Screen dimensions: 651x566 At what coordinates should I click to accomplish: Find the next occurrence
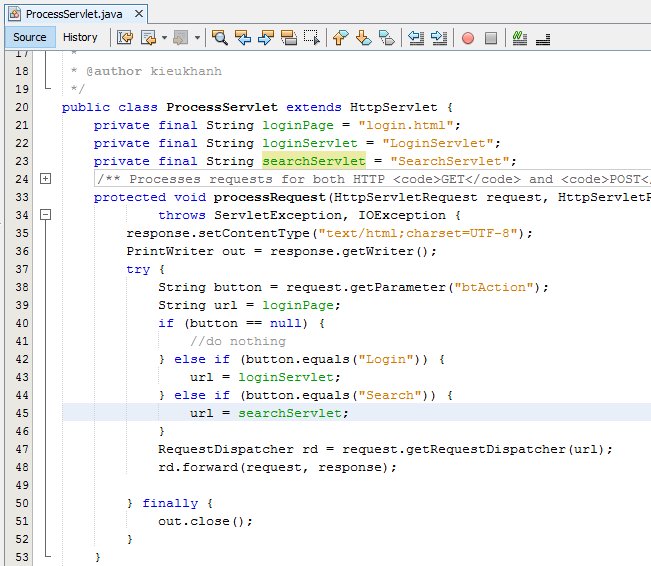point(266,38)
